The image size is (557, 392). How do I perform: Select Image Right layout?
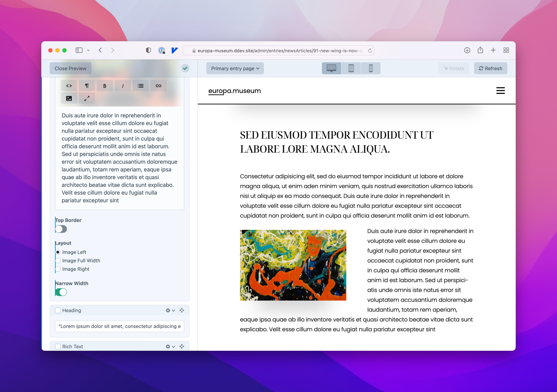point(58,269)
